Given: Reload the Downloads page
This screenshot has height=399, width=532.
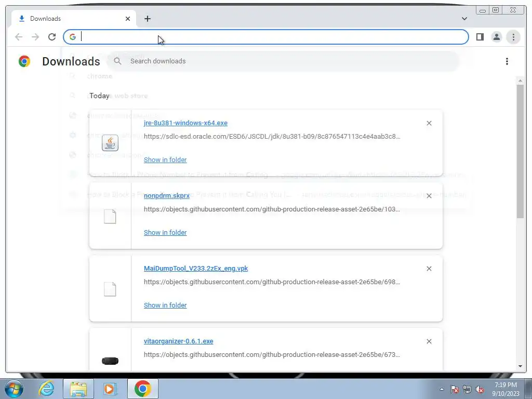Looking at the screenshot, I should [x=52, y=37].
